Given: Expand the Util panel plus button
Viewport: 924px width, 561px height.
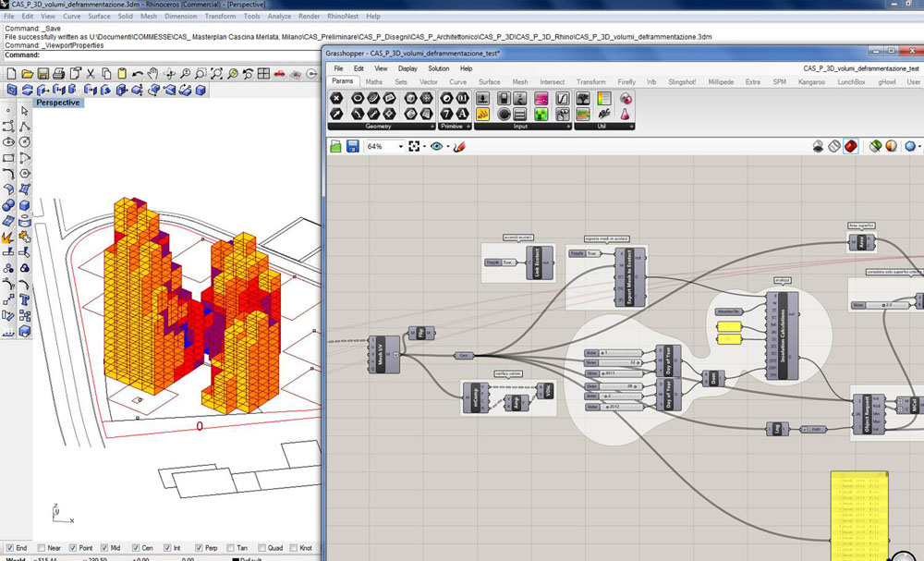Looking at the screenshot, I should [x=631, y=126].
